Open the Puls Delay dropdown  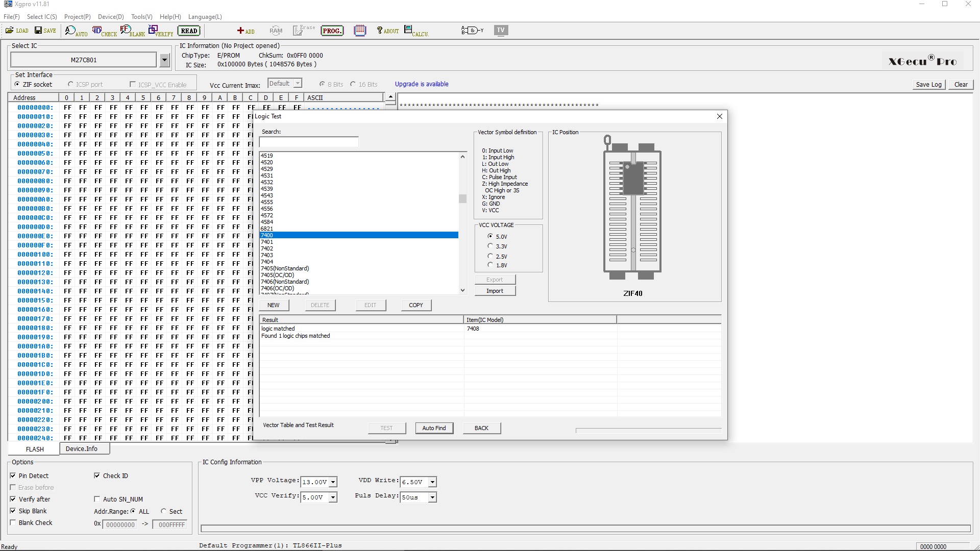pyautogui.click(x=432, y=497)
